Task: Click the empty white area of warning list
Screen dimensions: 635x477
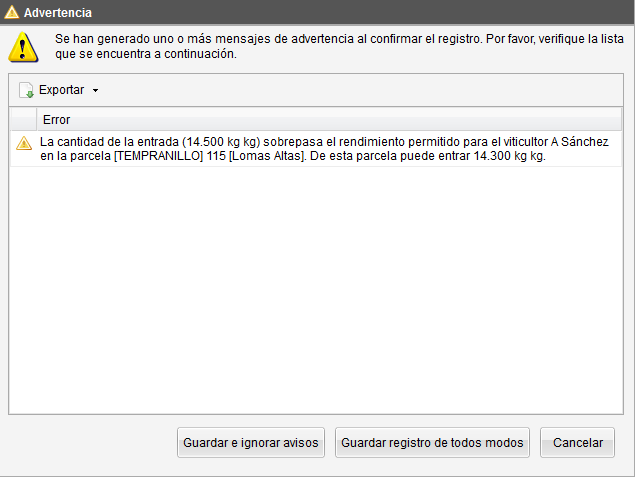Action: tap(316, 290)
